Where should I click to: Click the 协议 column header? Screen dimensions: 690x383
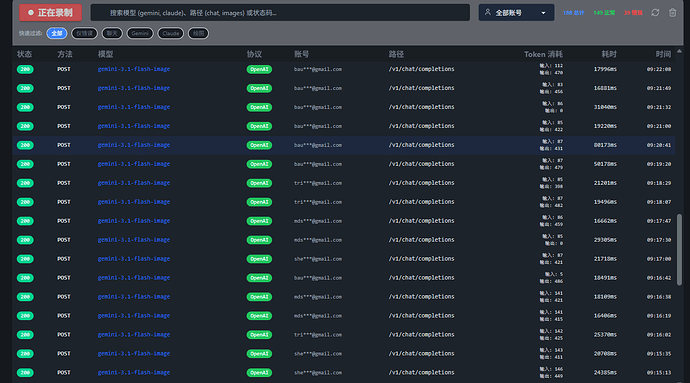tap(254, 54)
